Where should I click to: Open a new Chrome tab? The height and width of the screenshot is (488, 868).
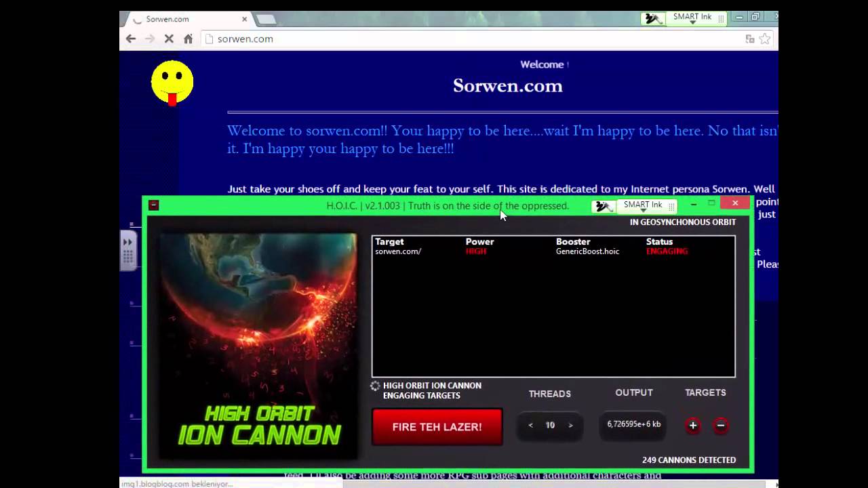pos(266,19)
